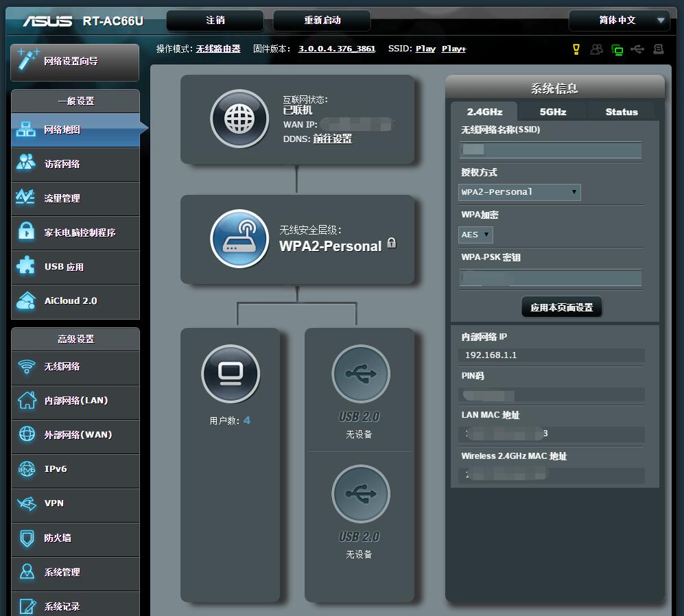
Task: Click the 重新启动 reboot button
Action: click(322, 21)
